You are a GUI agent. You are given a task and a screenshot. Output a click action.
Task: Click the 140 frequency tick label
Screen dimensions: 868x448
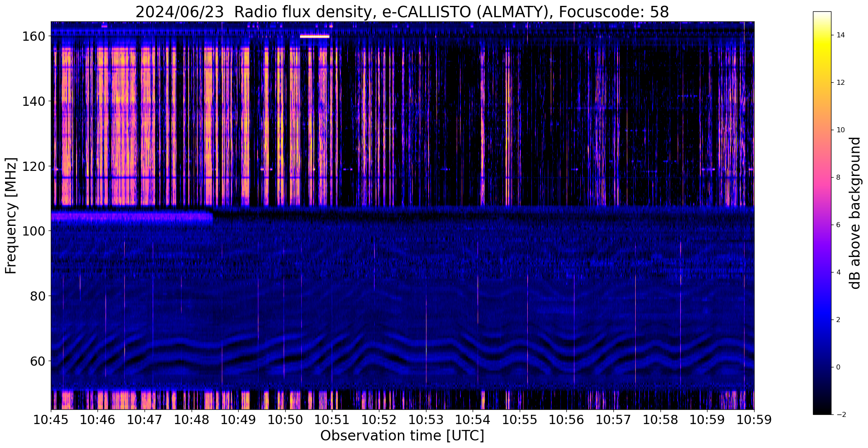click(x=34, y=101)
